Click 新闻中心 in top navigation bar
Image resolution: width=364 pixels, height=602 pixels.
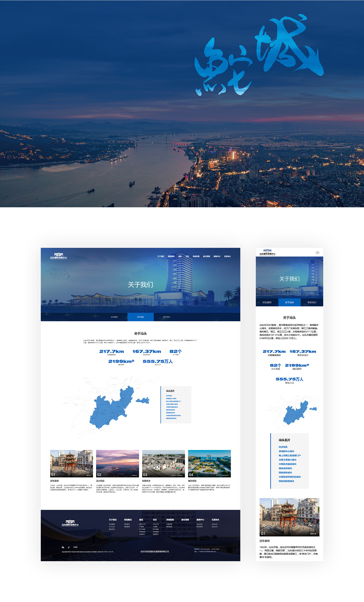point(217,256)
